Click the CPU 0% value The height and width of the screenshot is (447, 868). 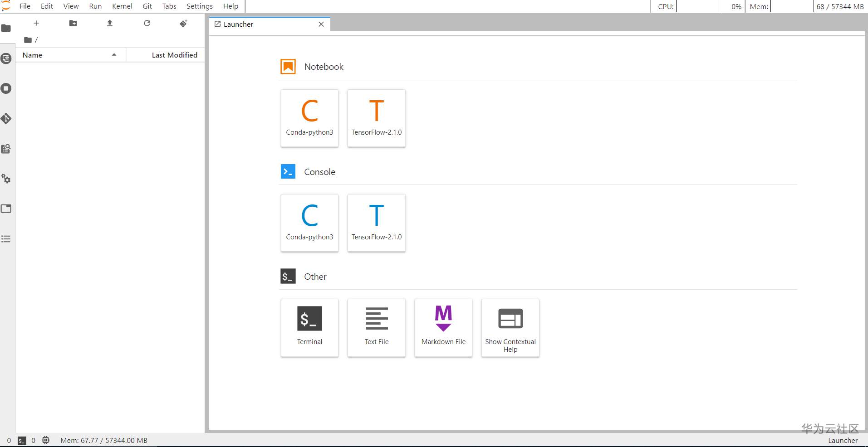736,6
